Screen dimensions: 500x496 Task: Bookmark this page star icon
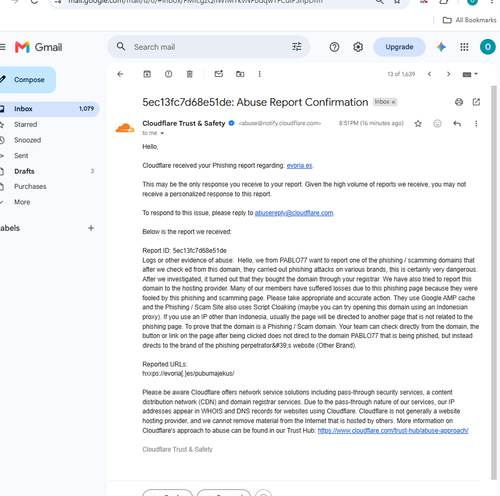(397, 2)
